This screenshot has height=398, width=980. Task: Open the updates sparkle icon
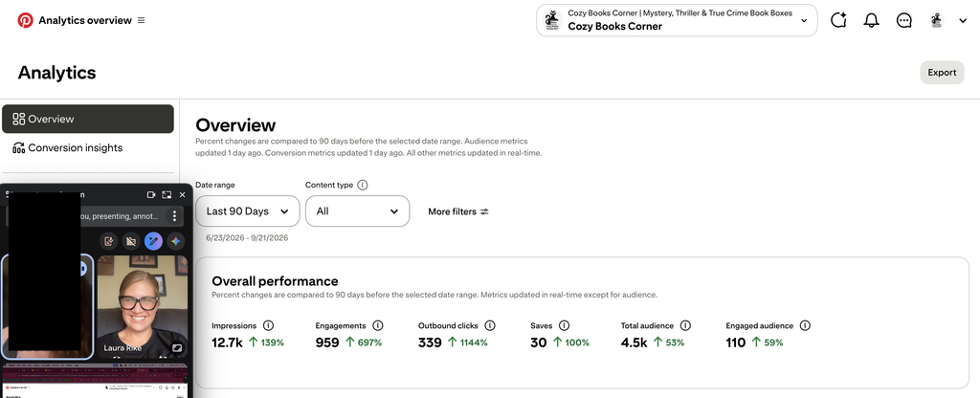[838, 21]
